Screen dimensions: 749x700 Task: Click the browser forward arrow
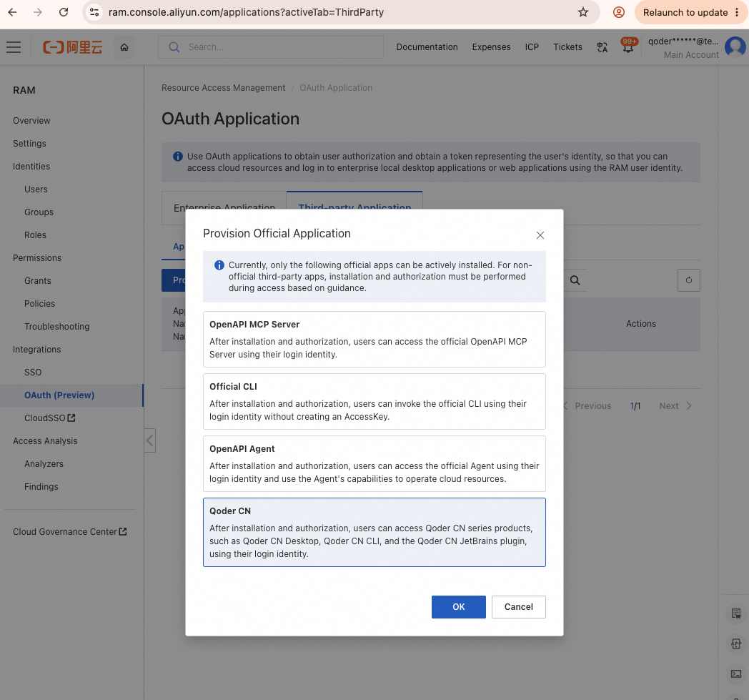click(x=38, y=12)
